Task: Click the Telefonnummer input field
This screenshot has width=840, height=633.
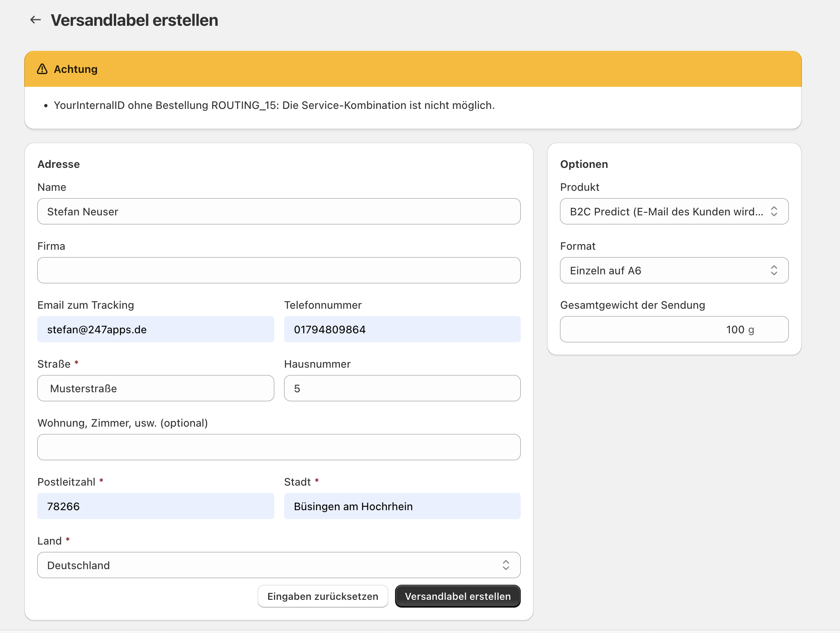Action: coord(402,330)
